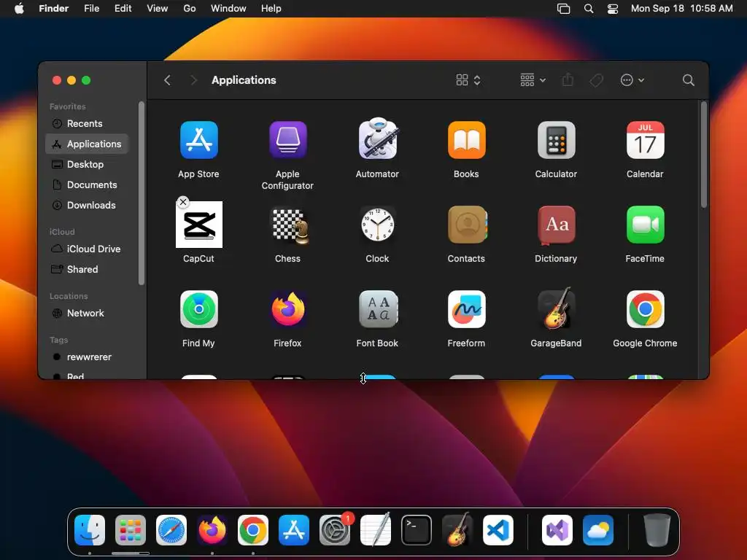This screenshot has height=560, width=747.
Task: Select the Chess app icon
Action: (288, 225)
